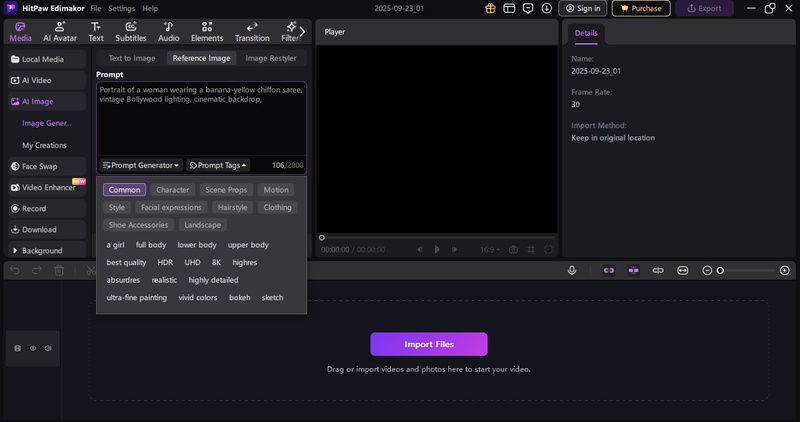
Task: Add the 'vivid colors' prompt tag
Action: [x=197, y=297]
